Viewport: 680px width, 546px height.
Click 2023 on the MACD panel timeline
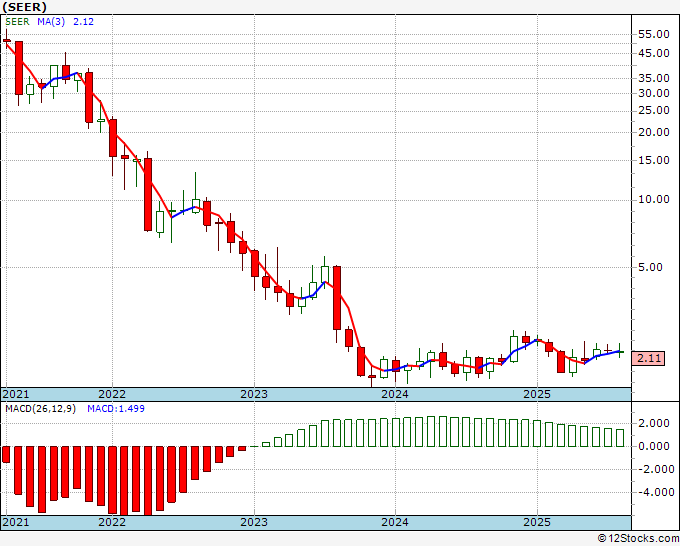pos(254,522)
